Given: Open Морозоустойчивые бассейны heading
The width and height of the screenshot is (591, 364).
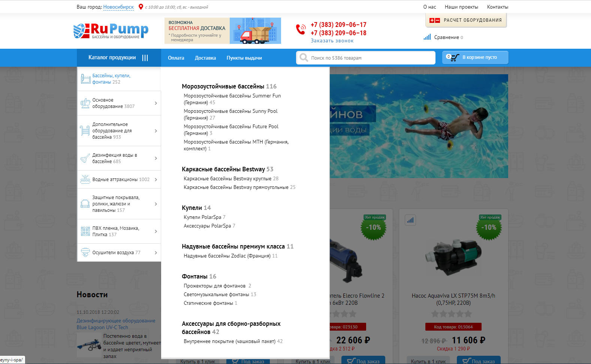Looking at the screenshot, I should tap(223, 86).
